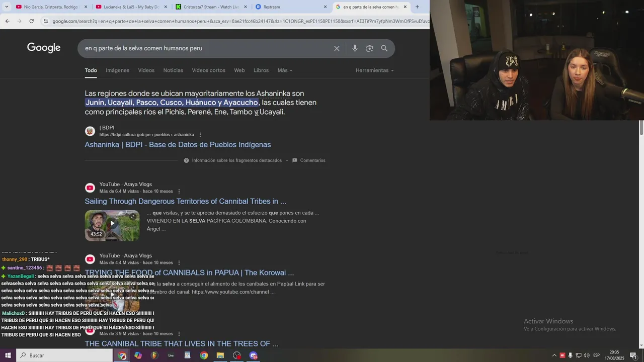
Task: Click the bdpi.cultura.gob.pe source URL
Action: [x=146, y=135]
